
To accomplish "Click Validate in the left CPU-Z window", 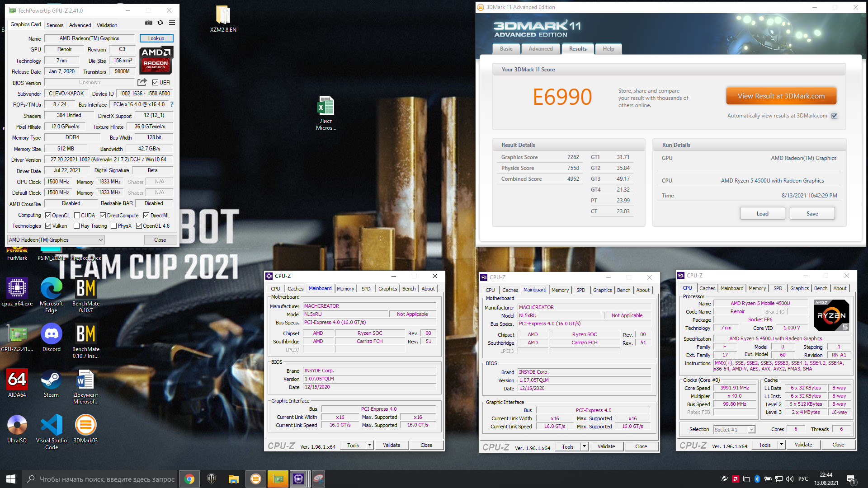I will pyautogui.click(x=392, y=445).
